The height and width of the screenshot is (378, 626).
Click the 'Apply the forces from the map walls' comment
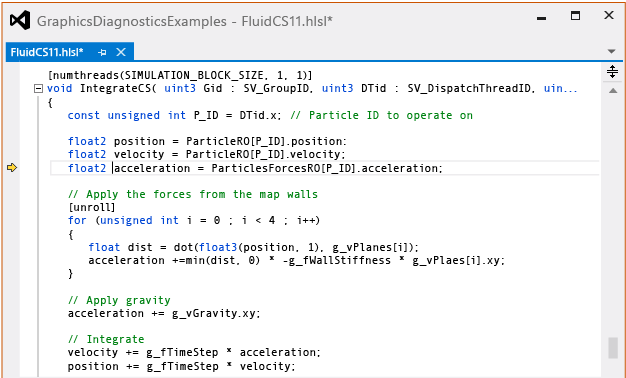pyautogui.click(x=193, y=194)
